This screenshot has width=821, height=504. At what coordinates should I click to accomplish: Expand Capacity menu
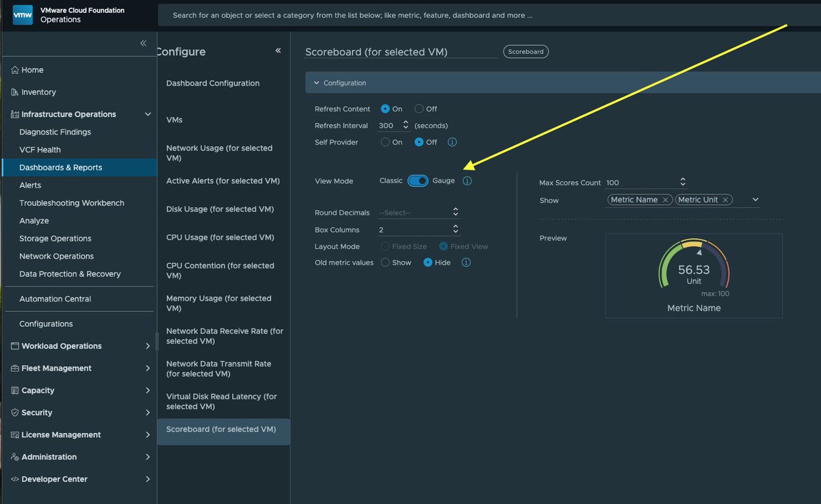point(148,390)
